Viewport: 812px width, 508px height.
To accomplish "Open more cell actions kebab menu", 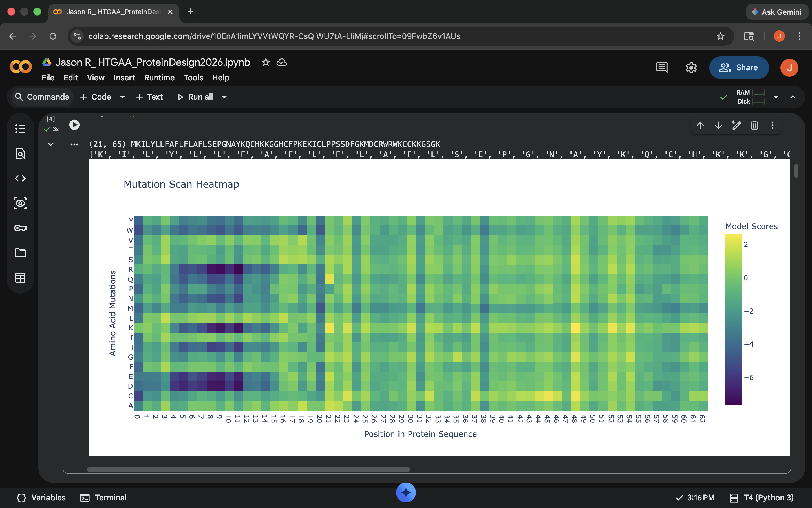I will [773, 125].
